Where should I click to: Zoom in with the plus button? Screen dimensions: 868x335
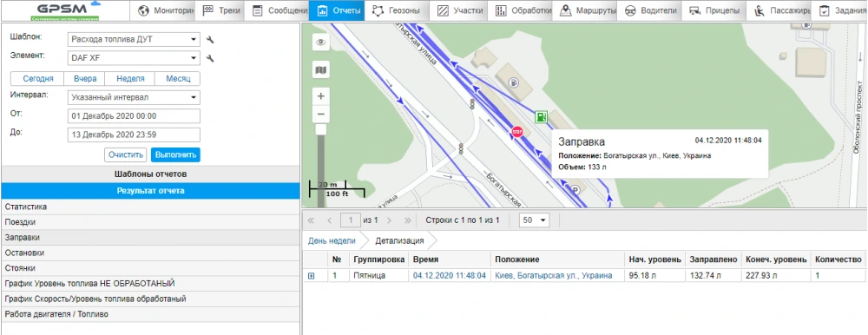click(x=320, y=96)
